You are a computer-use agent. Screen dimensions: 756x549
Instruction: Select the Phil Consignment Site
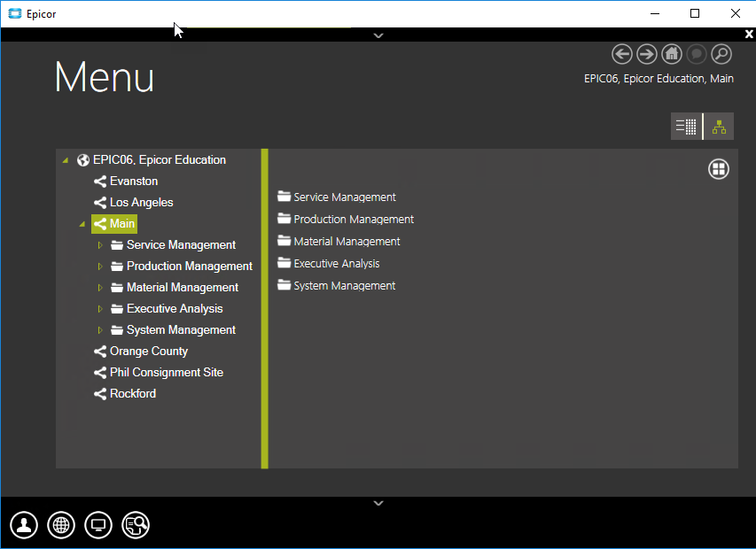[x=159, y=372]
